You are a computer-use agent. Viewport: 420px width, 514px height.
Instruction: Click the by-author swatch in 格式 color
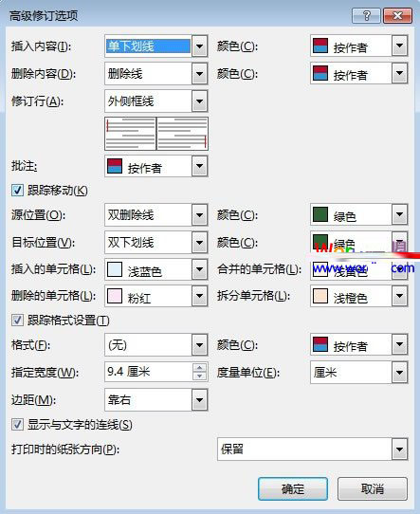(320, 344)
